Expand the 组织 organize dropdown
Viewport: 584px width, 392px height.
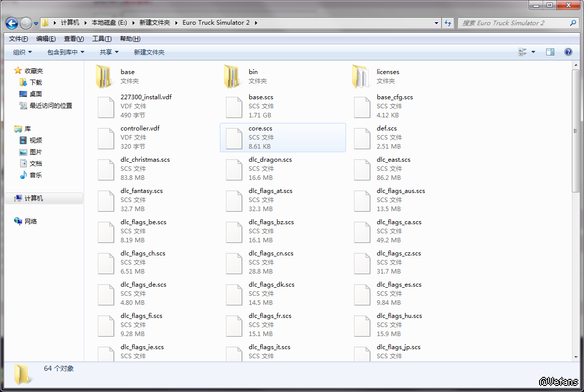pos(22,52)
